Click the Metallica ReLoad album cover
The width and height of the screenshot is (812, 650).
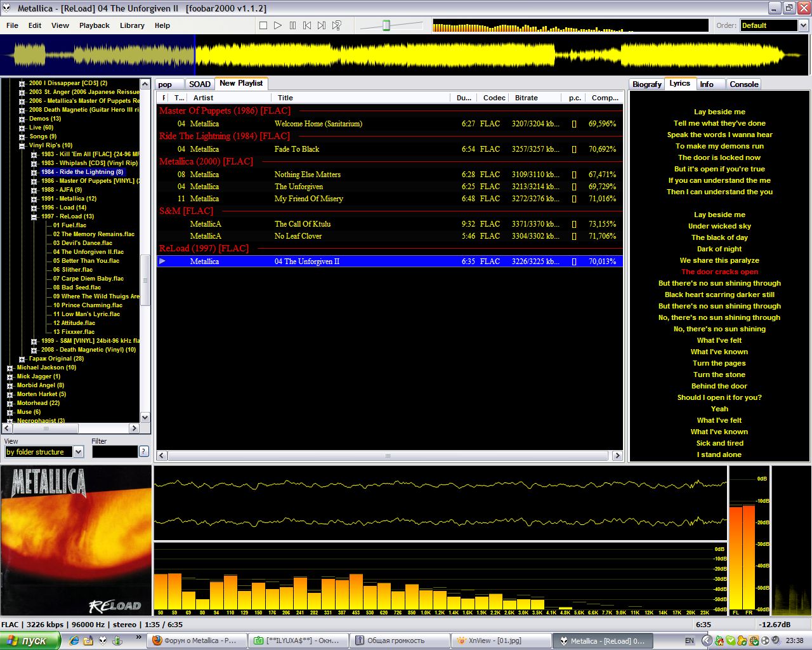[x=76, y=540]
